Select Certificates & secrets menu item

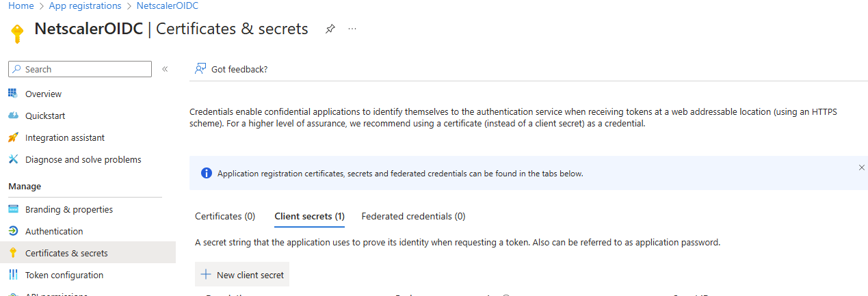click(66, 253)
